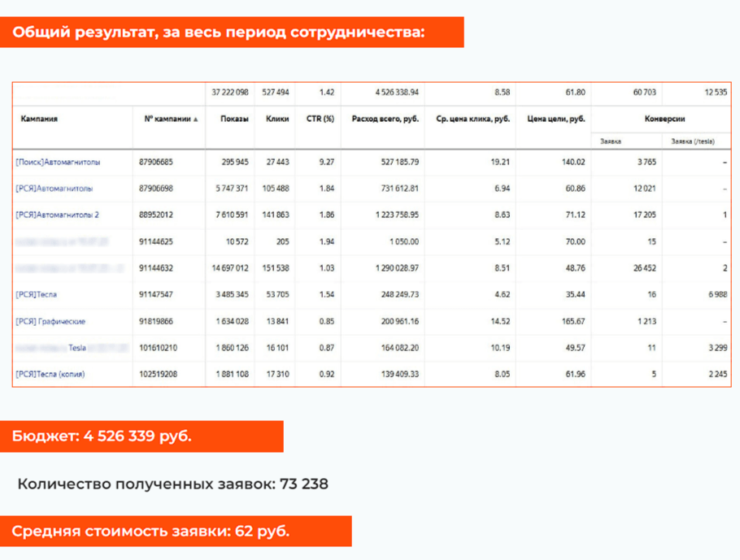Click goal price cell 165.67
740x560 pixels.
(x=573, y=321)
